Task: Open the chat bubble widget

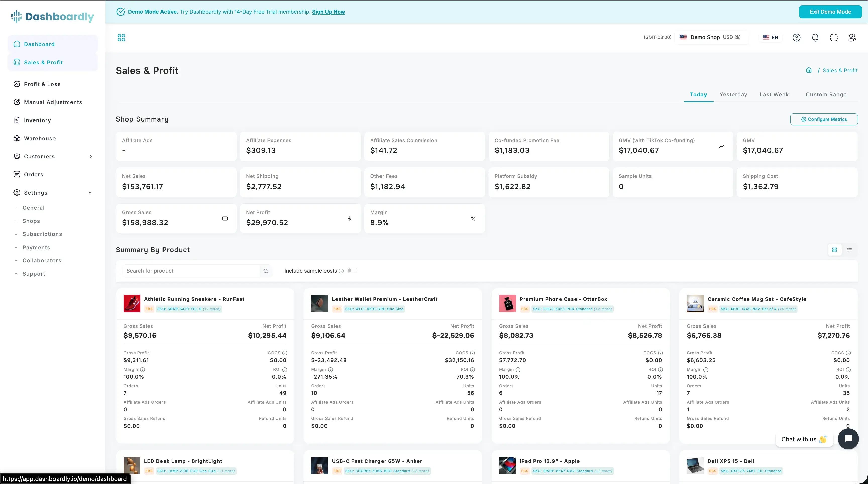Action: click(848, 439)
